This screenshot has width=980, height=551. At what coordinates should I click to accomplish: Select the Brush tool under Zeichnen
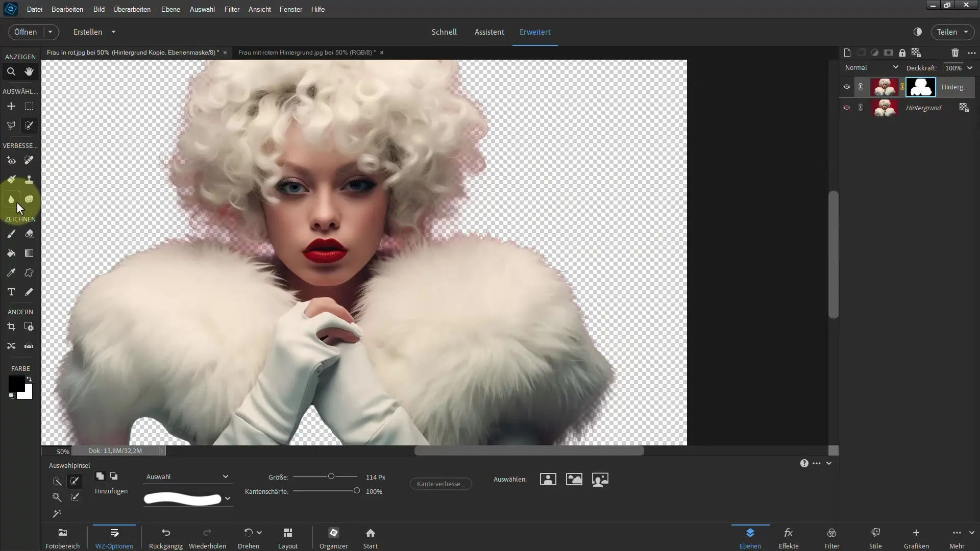pos(11,234)
